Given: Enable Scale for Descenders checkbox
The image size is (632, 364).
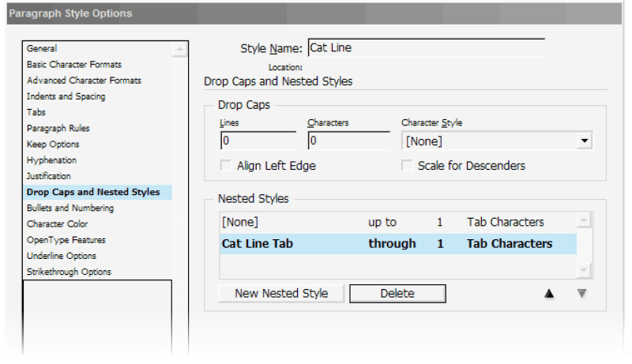Looking at the screenshot, I should point(407,166).
